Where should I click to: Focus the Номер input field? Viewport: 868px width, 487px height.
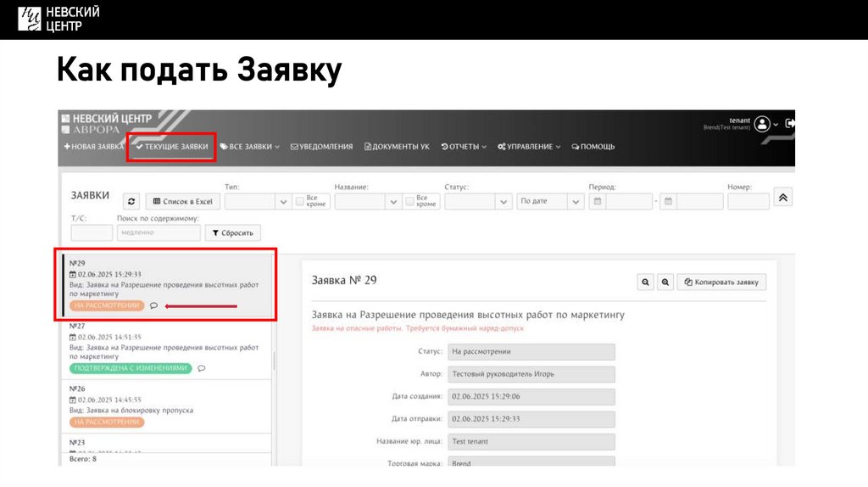click(748, 201)
